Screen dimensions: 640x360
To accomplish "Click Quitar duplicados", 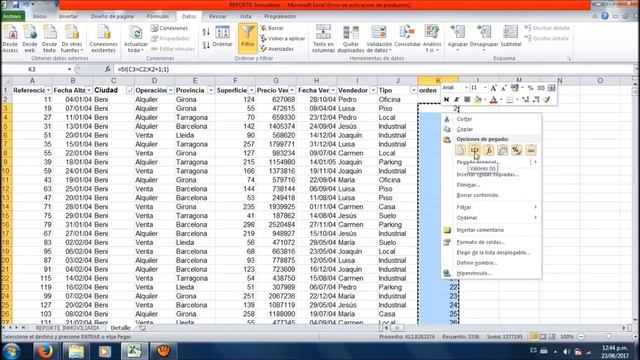I will pyautogui.click(x=351, y=38).
